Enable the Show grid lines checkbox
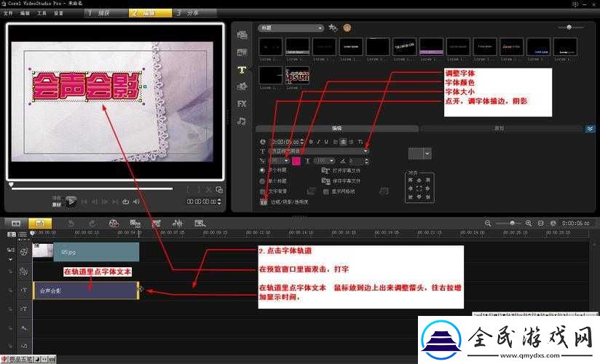600x364 pixels. click(325, 191)
